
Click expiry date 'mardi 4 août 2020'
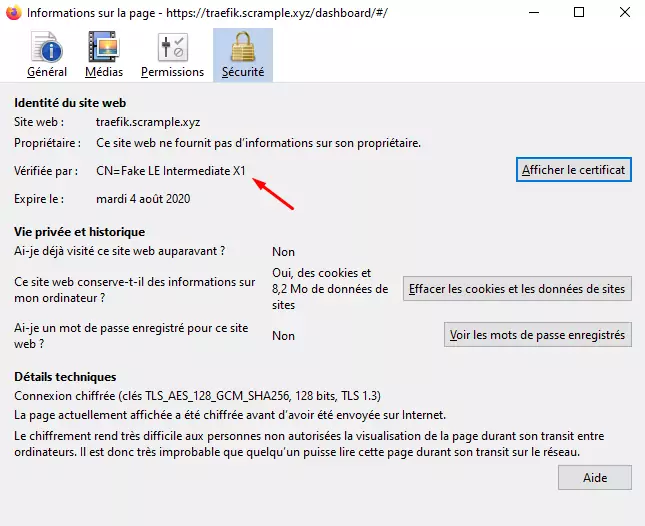[x=143, y=199]
